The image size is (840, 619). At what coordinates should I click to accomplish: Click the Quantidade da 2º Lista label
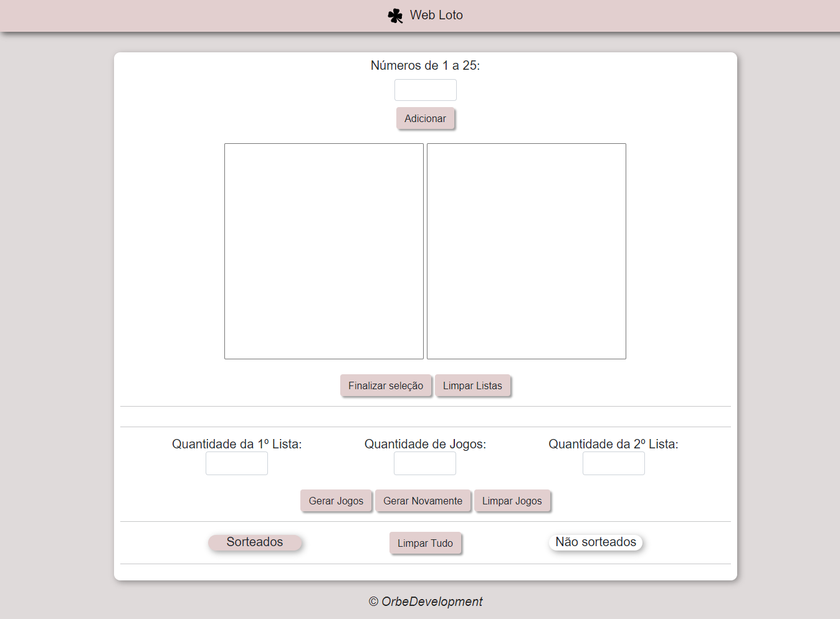pos(614,444)
